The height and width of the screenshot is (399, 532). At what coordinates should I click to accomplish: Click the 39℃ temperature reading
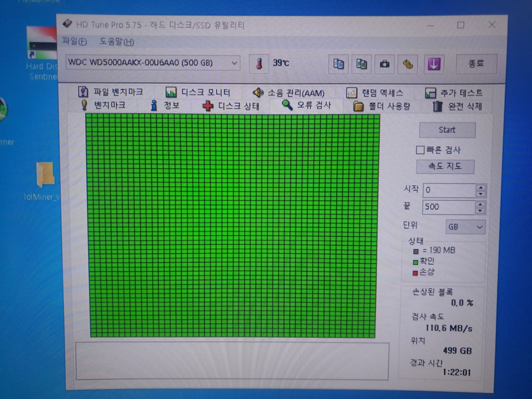coord(281,63)
